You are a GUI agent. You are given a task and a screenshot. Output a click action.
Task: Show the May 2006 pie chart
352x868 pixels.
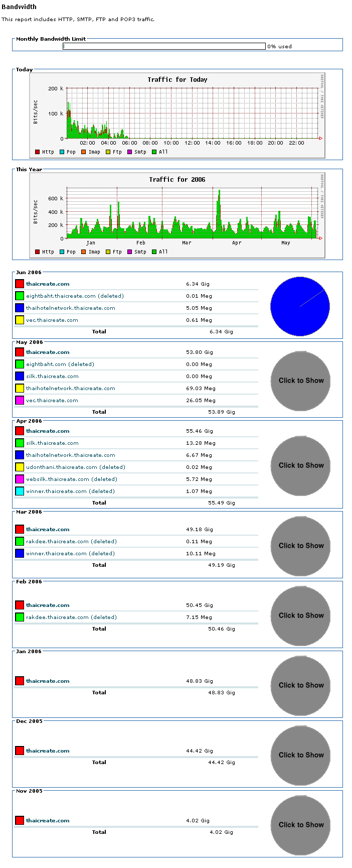pos(301,381)
